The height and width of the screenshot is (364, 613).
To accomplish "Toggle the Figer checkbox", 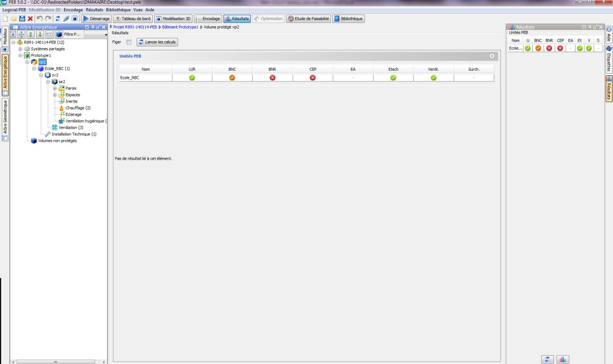I will pos(129,42).
